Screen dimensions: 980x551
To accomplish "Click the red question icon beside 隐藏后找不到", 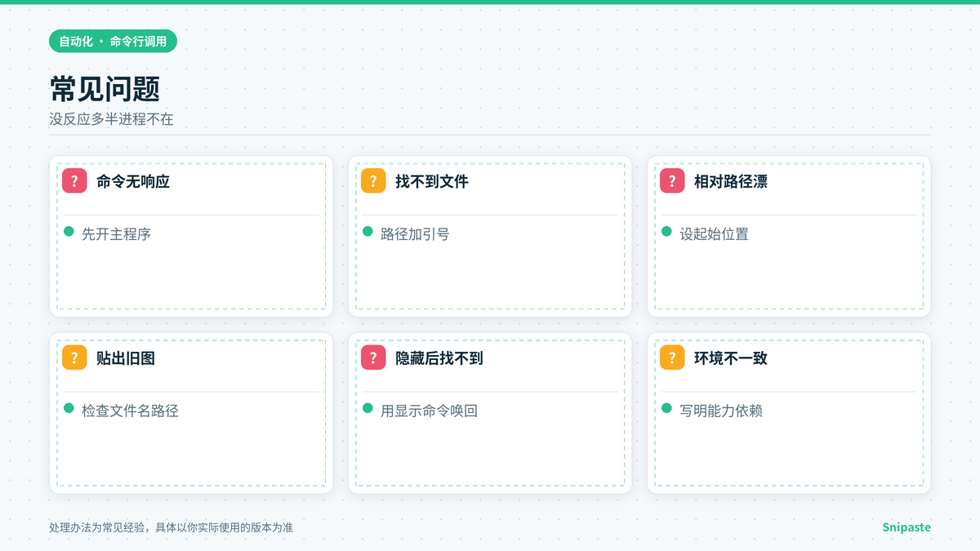I will click(373, 358).
